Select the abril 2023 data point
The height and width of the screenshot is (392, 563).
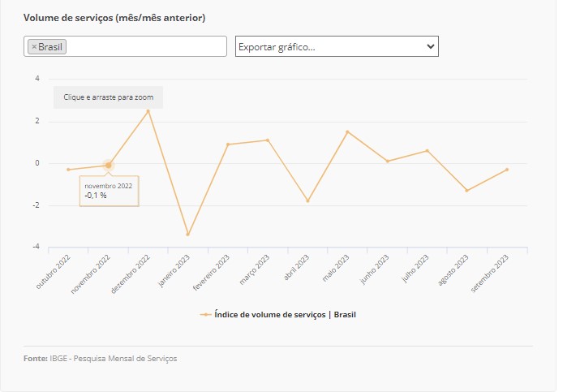[x=307, y=200]
